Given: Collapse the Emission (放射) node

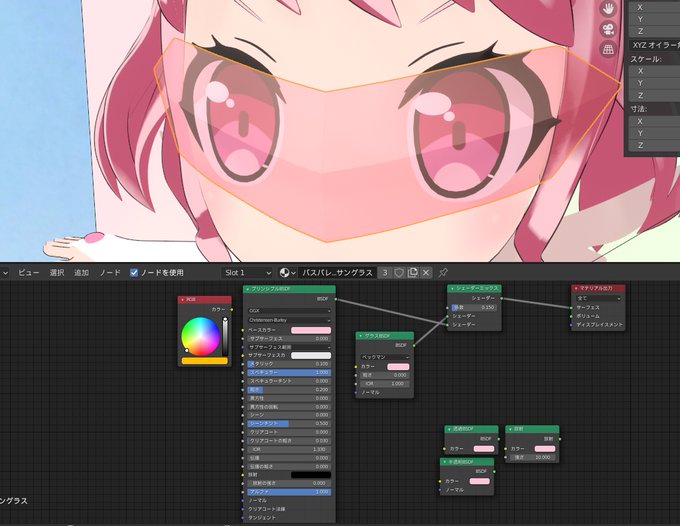Looking at the screenshot, I should 510,429.
